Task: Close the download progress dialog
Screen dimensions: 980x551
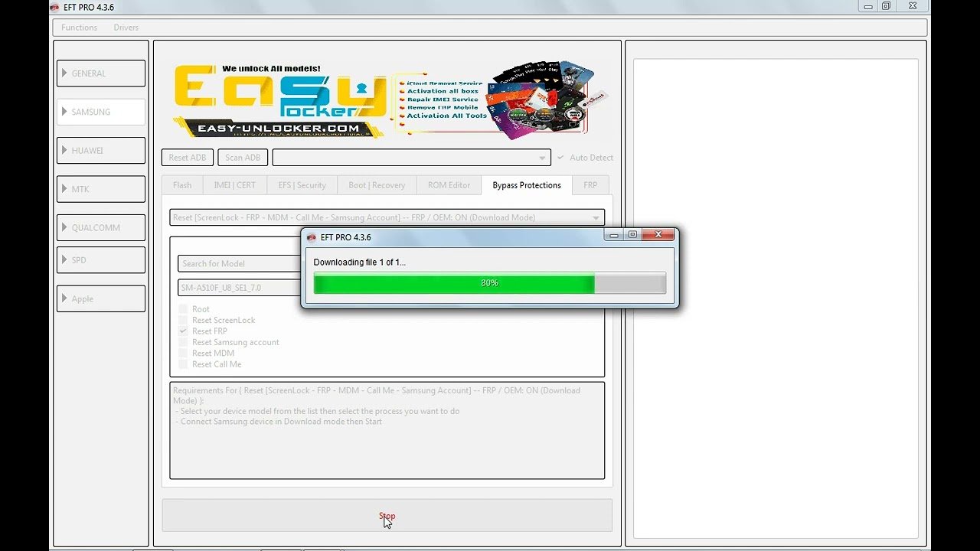Action: tap(658, 236)
